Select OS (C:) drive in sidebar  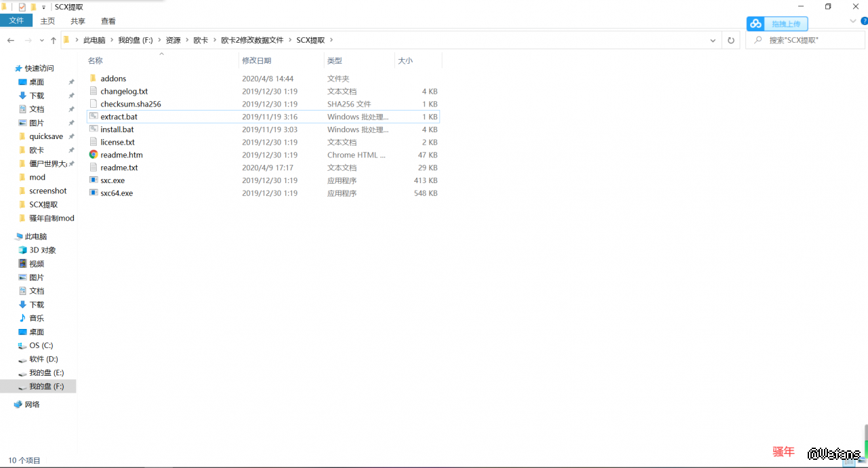[x=41, y=345]
